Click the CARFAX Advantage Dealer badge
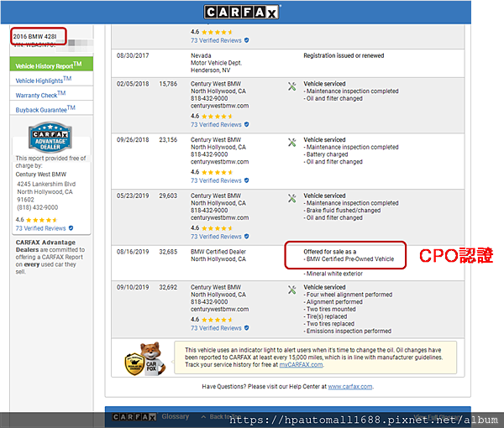Image resolution: width=504 pixels, height=428 pixels. (50, 137)
